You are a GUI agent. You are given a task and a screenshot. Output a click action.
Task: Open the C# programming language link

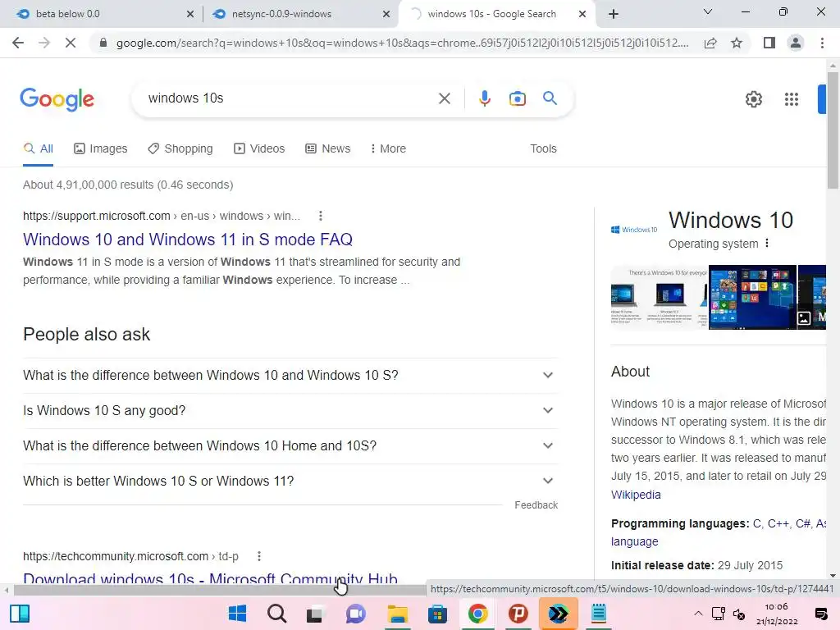[802, 523]
